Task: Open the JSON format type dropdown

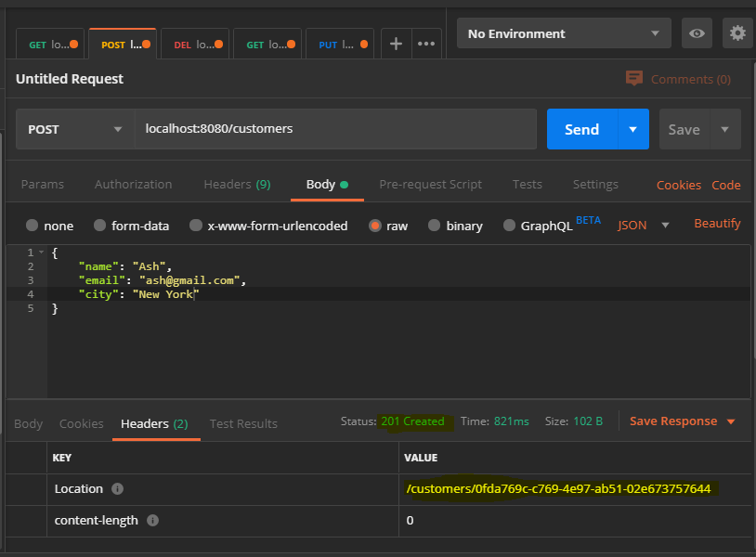Action: tap(644, 225)
